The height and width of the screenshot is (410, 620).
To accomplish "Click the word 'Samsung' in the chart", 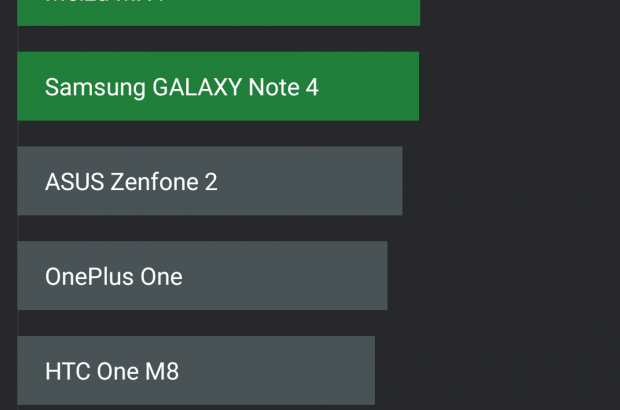I will [x=94, y=87].
